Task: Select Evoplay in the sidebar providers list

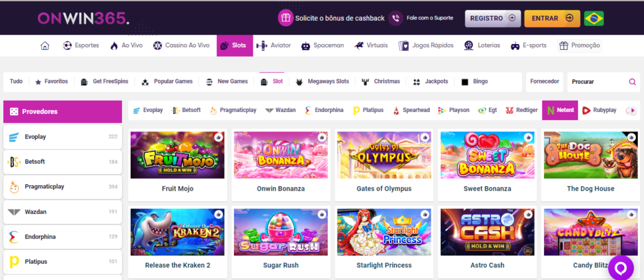Action: [x=62, y=137]
